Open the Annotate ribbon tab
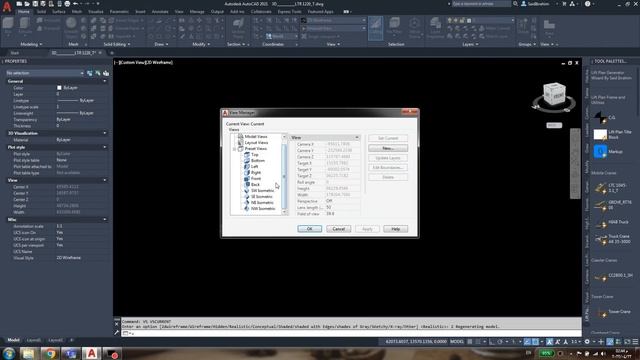This screenshot has height=360, width=640. click(x=160, y=11)
